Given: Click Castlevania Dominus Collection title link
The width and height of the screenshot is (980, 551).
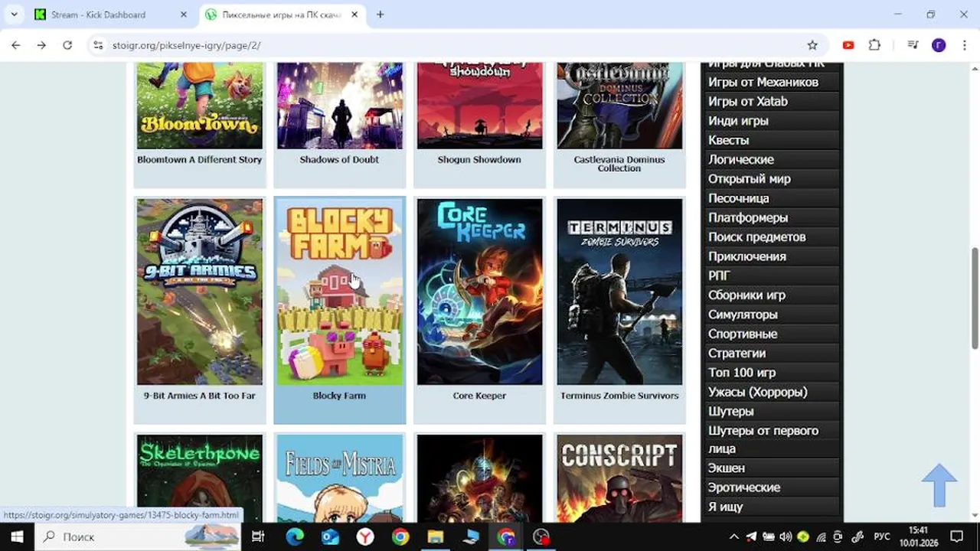Looking at the screenshot, I should (619, 164).
